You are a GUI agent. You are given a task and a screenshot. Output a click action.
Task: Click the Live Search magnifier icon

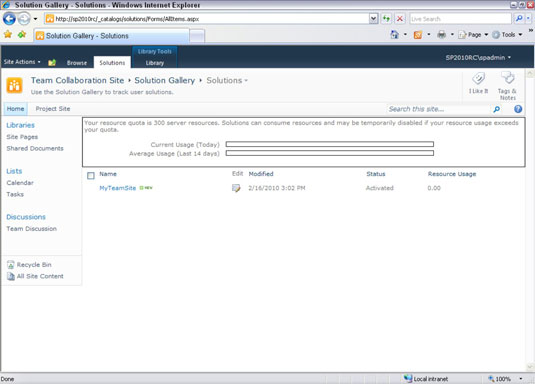click(519, 19)
